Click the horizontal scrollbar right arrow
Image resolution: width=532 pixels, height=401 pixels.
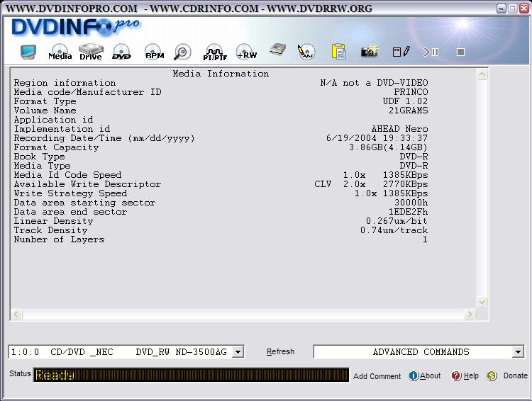tap(470, 315)
